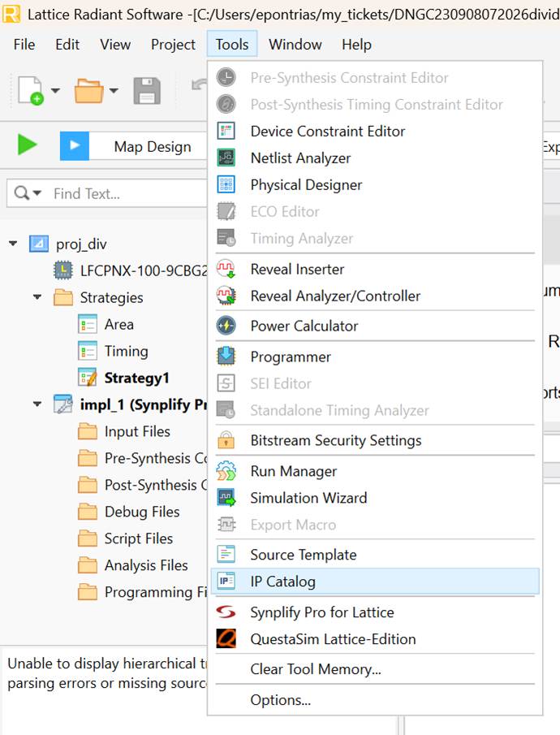This screenshot has width=560, height=735.
Task: Choose Device Constraint Editor from Tools menu
Action: [x=375, y=131]
